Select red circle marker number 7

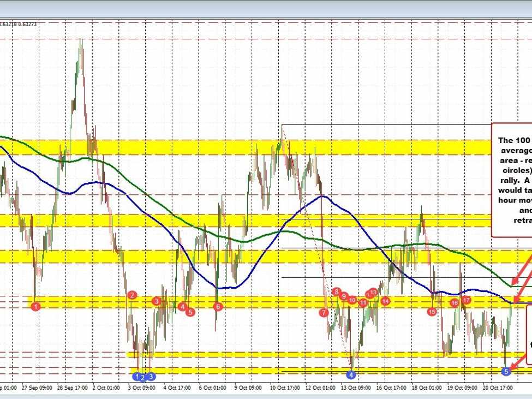pos(324,313)
